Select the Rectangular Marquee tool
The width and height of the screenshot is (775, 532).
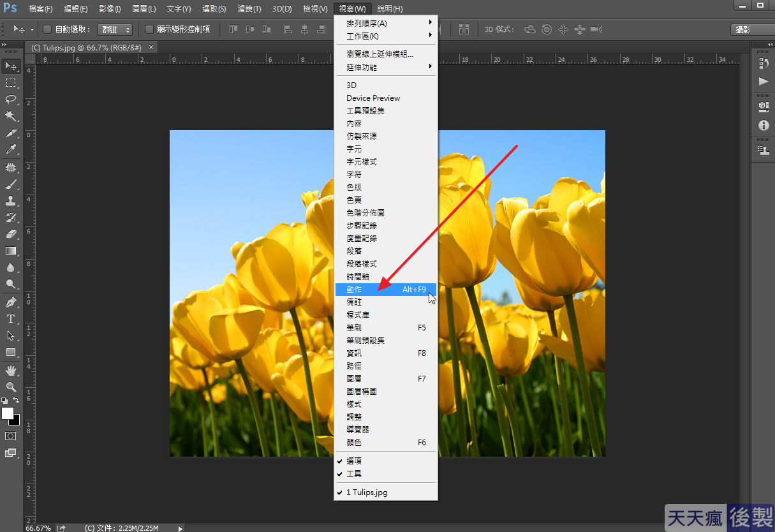(x=11, y=83)
